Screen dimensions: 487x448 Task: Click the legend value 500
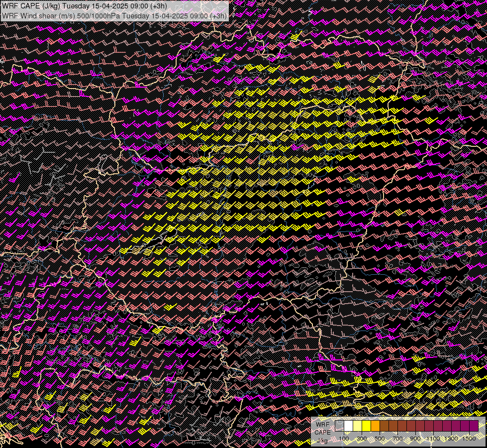(380, 439)
